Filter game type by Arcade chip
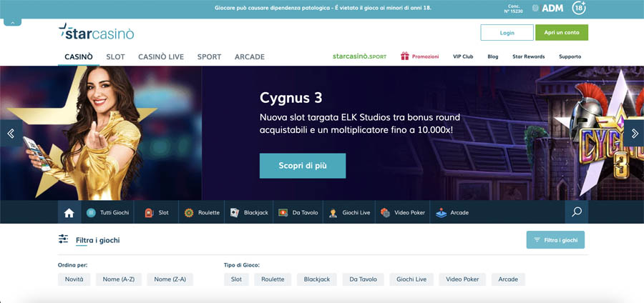 (508, 279)
